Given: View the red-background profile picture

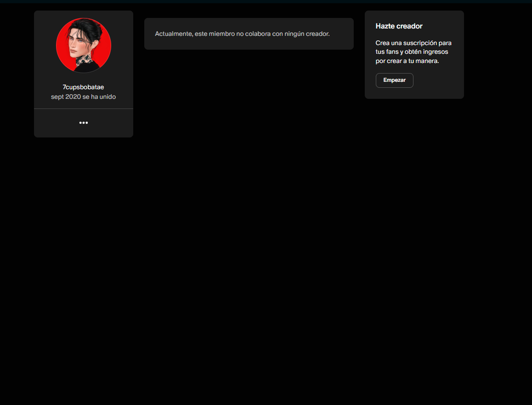Looking at the screenshot, I should [x=84, y=45].
